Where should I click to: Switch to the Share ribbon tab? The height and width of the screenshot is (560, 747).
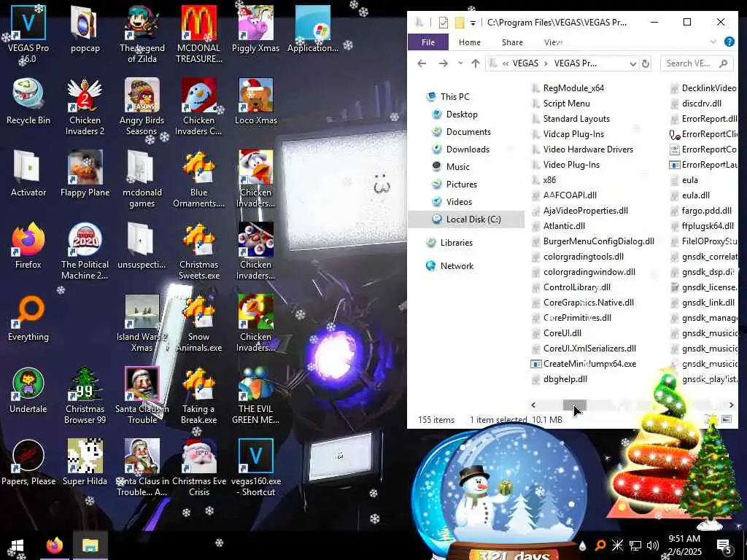(512, 42)
